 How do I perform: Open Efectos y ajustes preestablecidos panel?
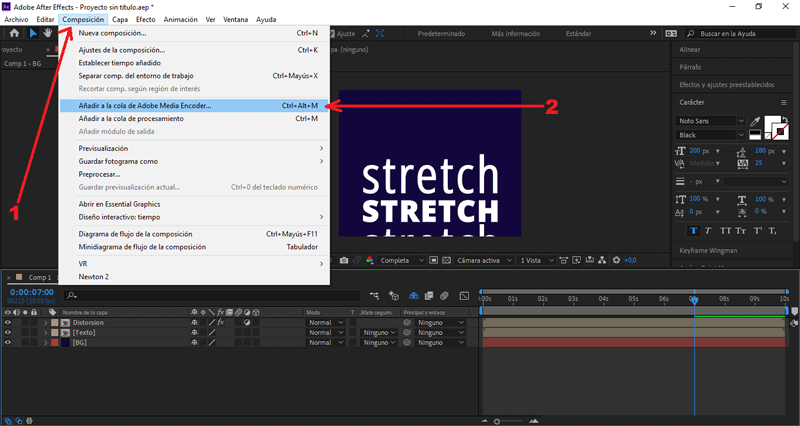727,85
